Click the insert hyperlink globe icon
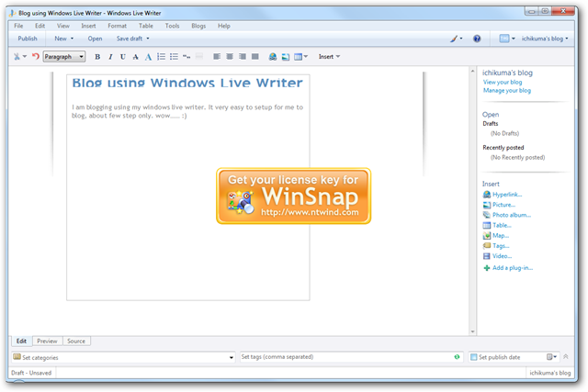The width and height of the screenshot is (588, 392). [x=273, y=57]
